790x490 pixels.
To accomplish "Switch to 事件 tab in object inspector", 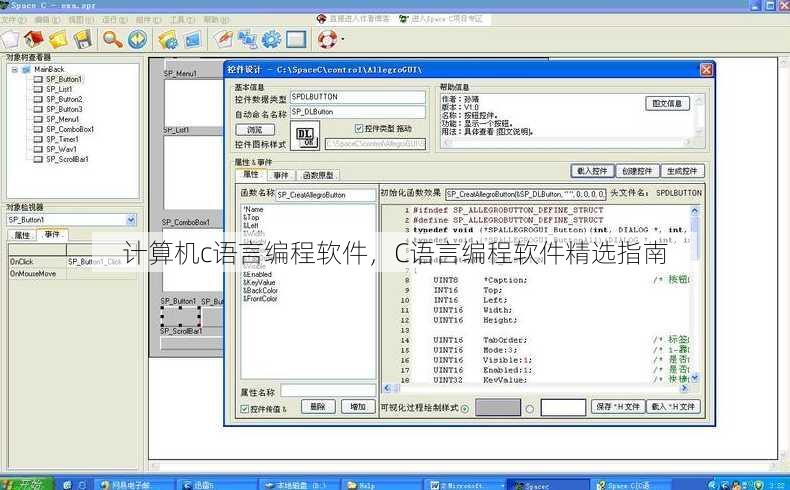I will tap(52, 235).
